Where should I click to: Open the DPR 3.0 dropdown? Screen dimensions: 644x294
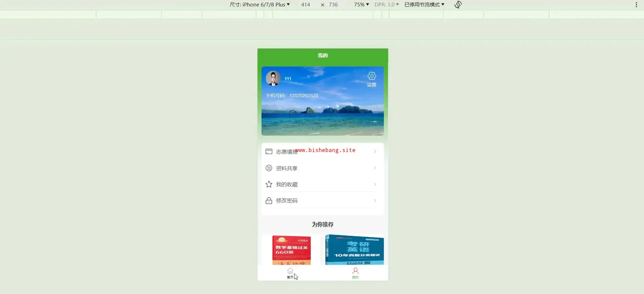click(x=387, y=4)
